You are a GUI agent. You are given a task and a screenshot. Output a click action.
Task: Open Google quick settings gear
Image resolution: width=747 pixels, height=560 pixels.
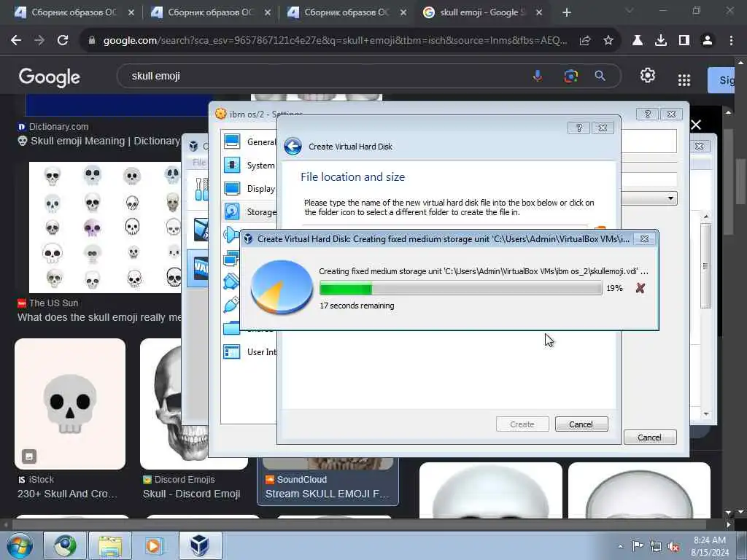648,75
